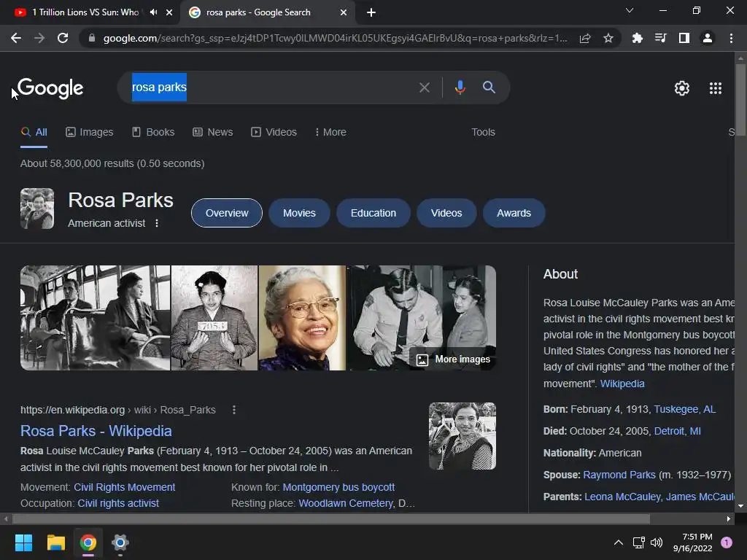Select the Overview chip
The image size is (747, 560).
tap(227, 213)
